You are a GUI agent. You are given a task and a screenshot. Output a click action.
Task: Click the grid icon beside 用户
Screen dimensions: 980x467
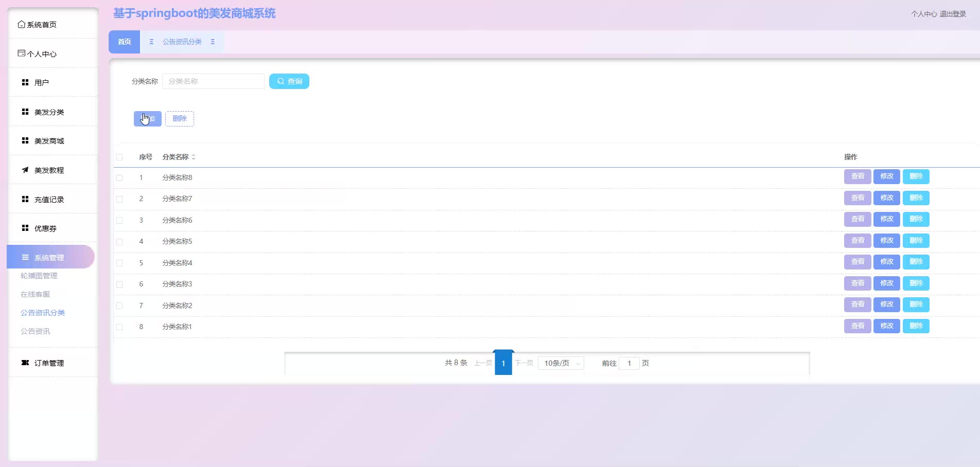click(x=25, y=82)
